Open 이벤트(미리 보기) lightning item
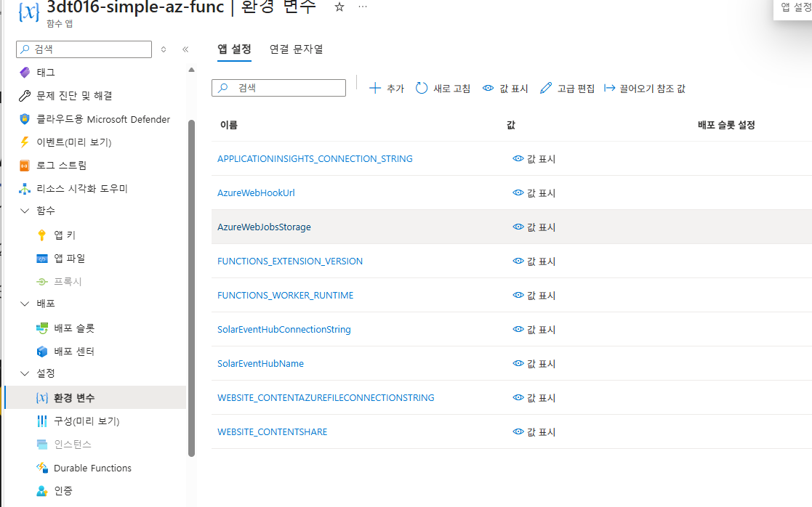 coord(65,142)
